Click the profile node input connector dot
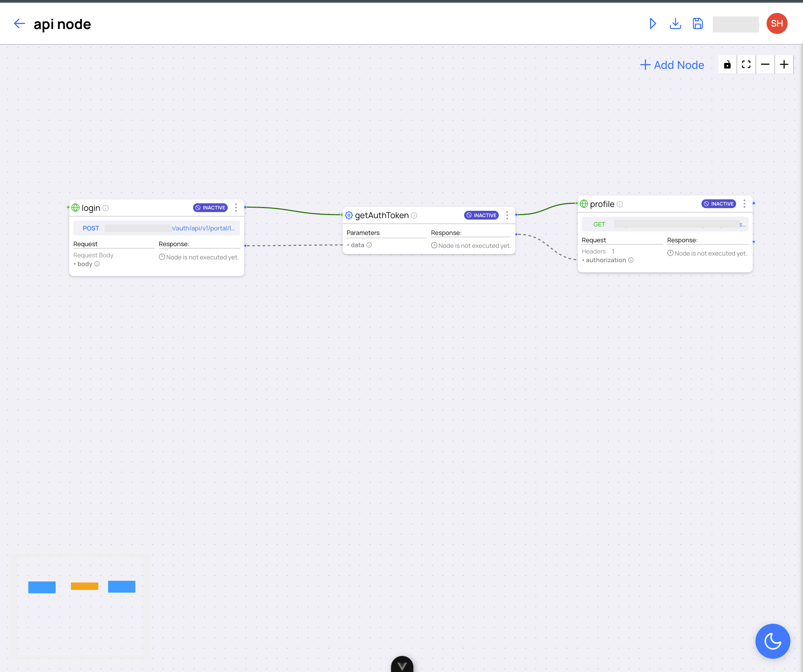The width and height of the screenshot is (803, 672). (577, 203)
